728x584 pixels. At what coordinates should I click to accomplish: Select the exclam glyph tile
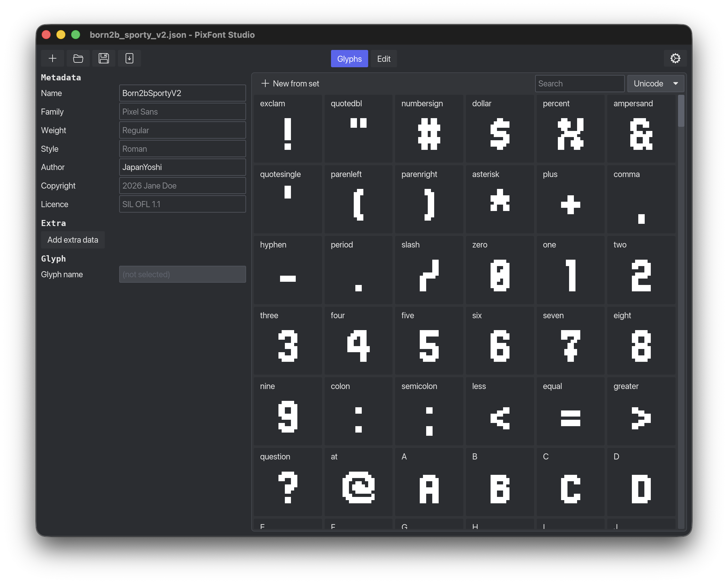click(x=288, y=128)
